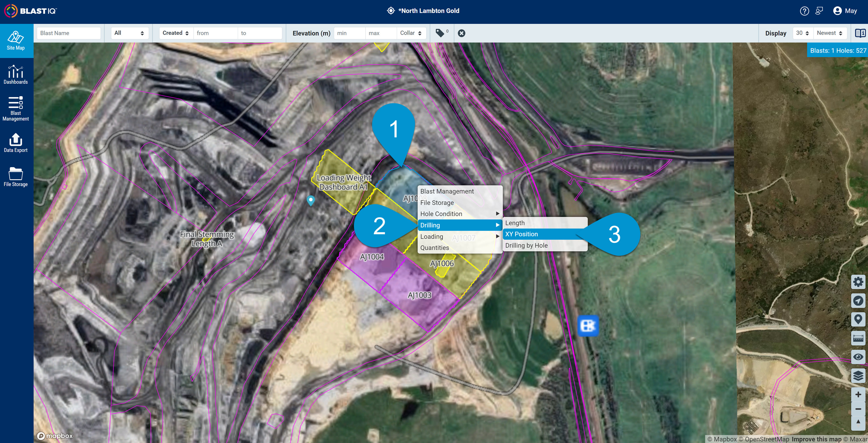The width and height of the screenshot is (868, 443).
Task: Open map settings gear icon
Action: point(858,282)
